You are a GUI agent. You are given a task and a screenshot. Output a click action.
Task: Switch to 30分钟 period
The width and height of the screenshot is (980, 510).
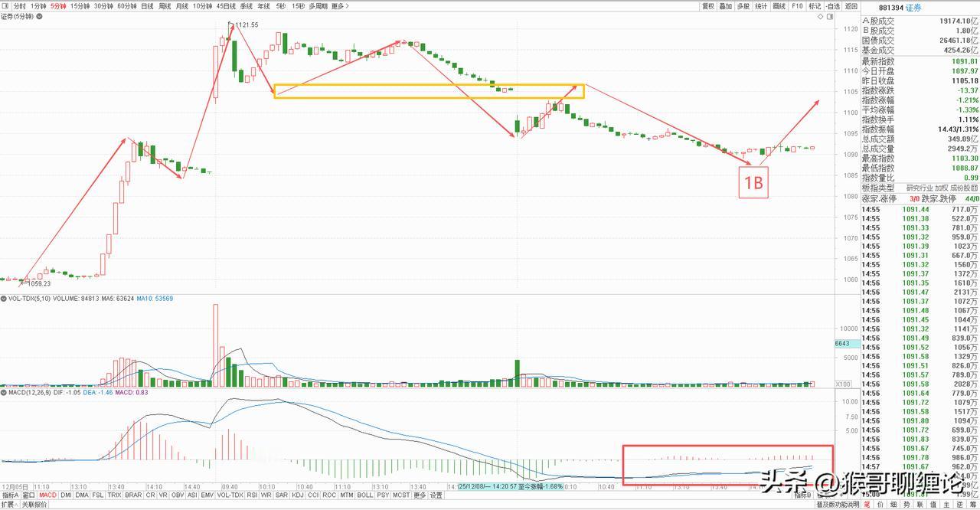(x=103, y=5)
